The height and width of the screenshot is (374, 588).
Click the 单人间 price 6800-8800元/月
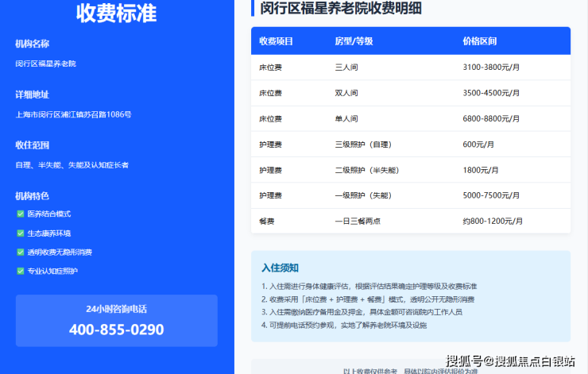[x=491, y=119]
